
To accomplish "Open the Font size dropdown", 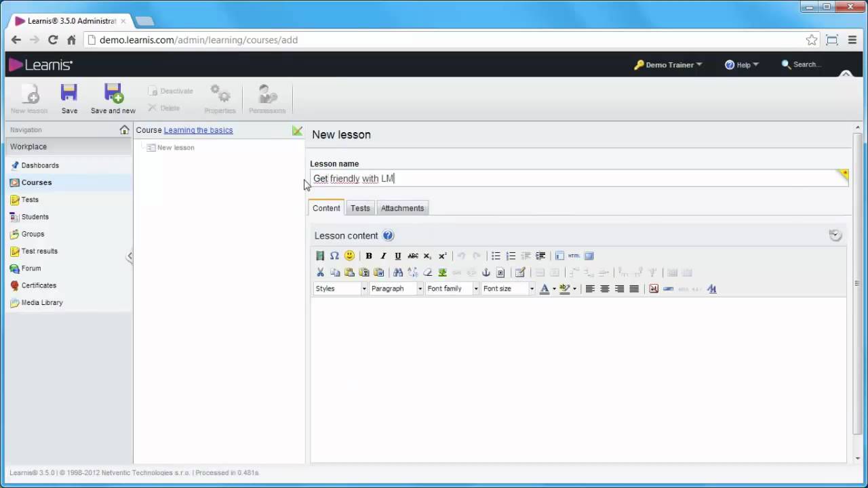I will click(508, 289).
